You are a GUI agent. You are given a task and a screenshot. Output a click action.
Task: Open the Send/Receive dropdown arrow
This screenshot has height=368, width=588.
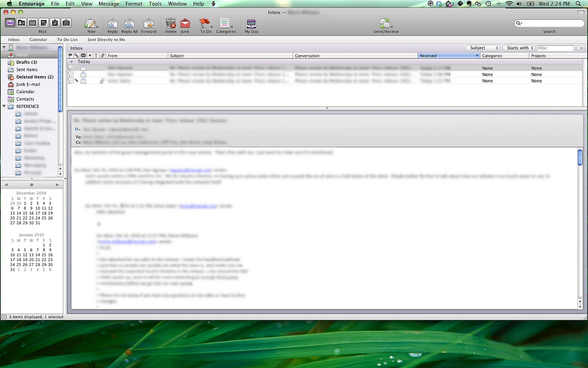click(x=392, y=27)
